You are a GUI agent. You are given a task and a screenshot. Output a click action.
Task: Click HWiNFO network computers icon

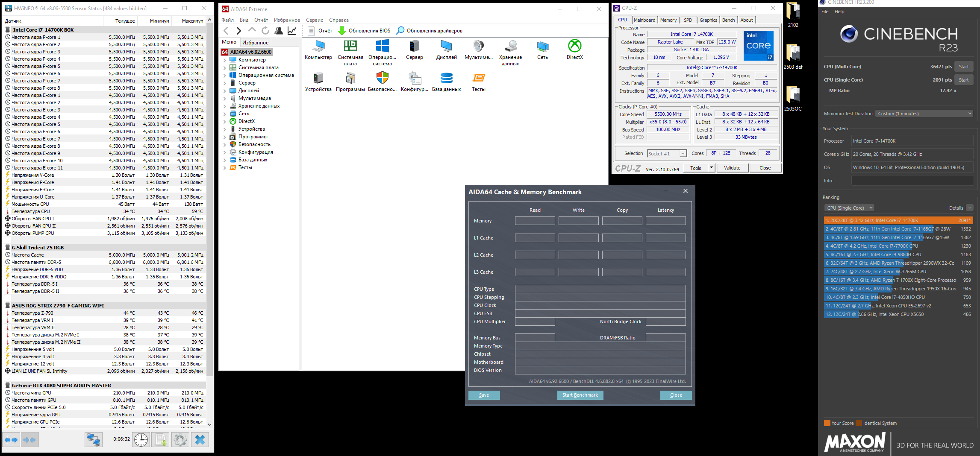(x=93, y=439)
